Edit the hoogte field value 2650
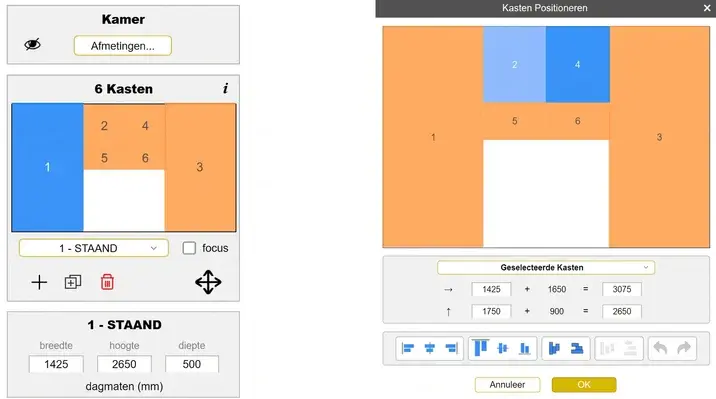 point(124,364)
